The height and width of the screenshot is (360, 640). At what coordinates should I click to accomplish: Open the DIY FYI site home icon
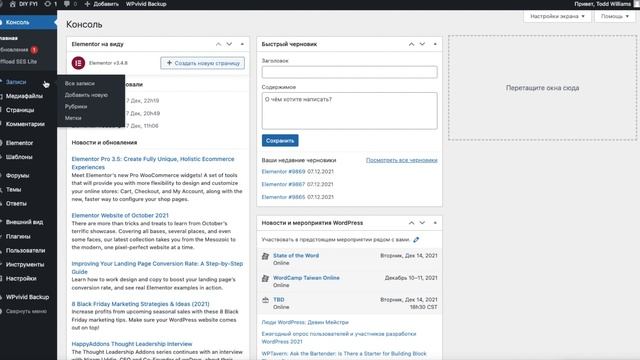(13, 4)
